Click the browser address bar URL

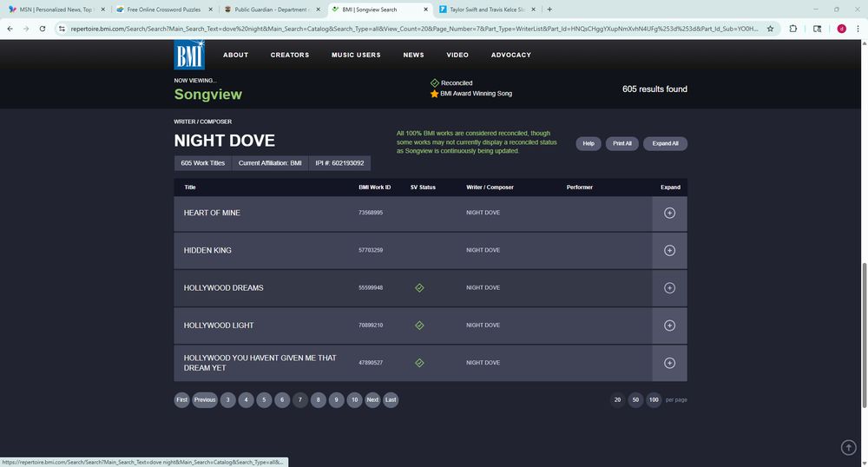point(414,29)
